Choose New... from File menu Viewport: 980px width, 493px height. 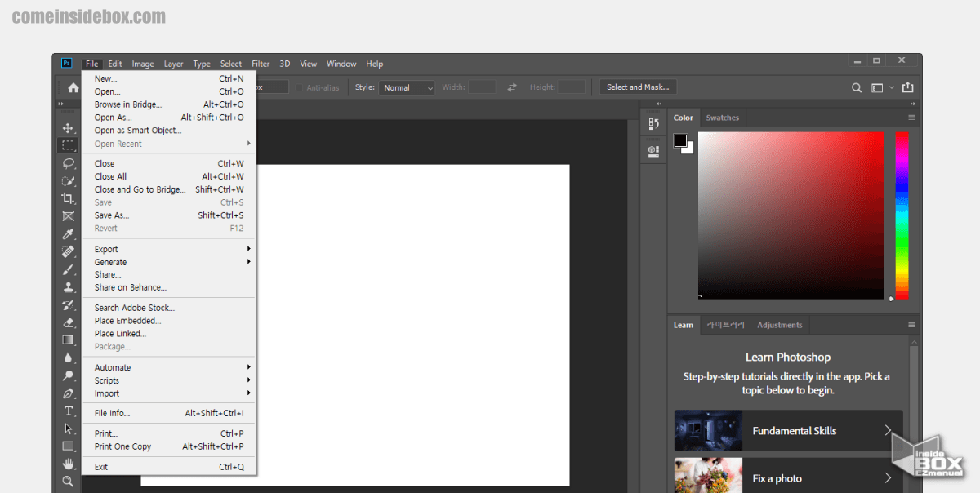coord(170,78)
